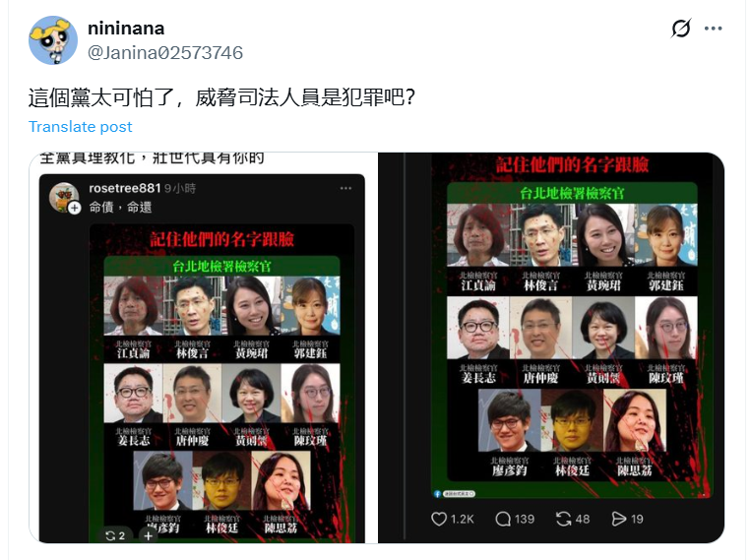Open the left embedded screenshot image
This screenshot has height=560, width=751.
tap(202, 348)
